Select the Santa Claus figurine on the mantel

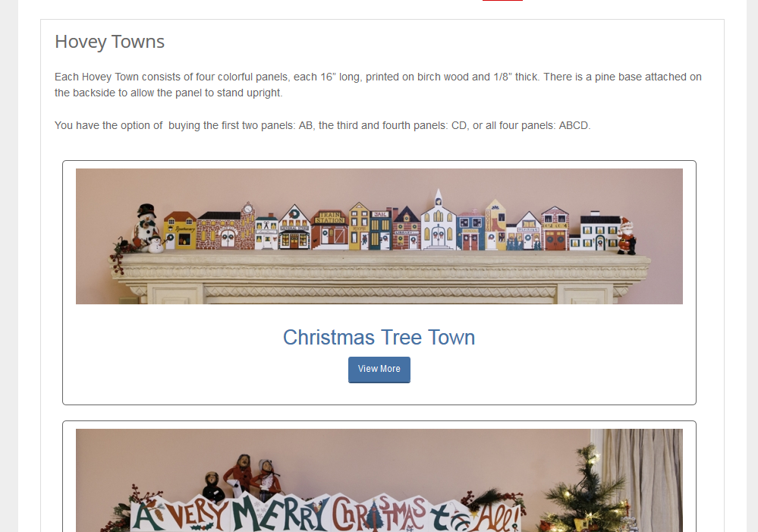[x=627, y=235]
